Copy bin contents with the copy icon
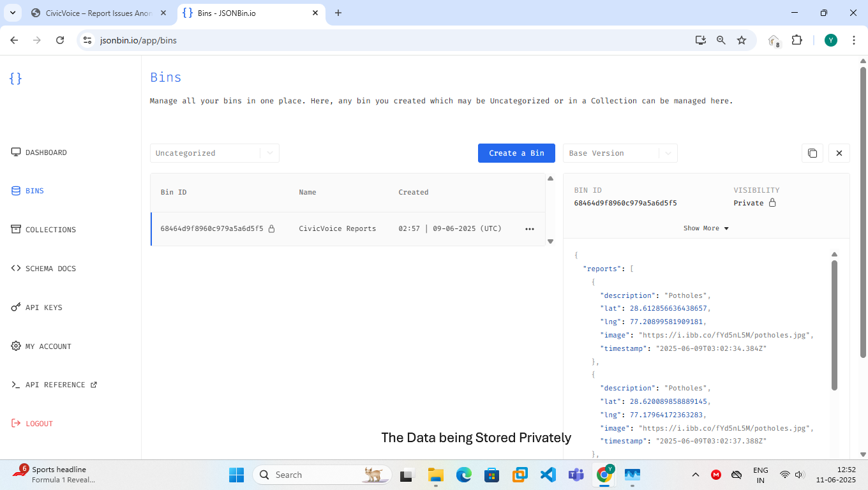The width and height of the screenshot is (868, 490). 812,153
